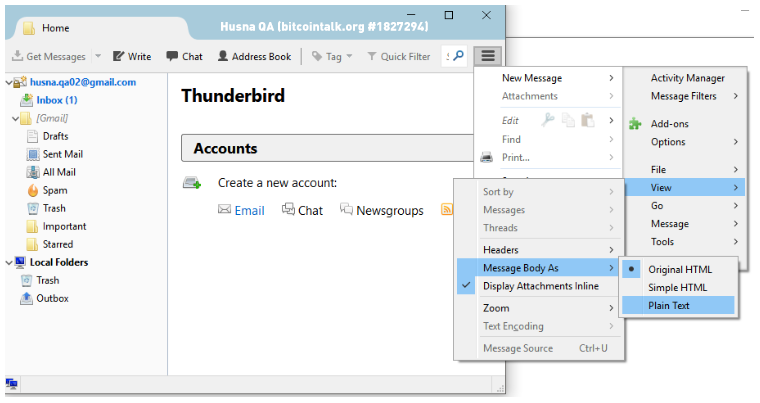This screenshot has width=760, height=403.
Task: Open the Message submenu in menu panel
Action: [685, 224]
